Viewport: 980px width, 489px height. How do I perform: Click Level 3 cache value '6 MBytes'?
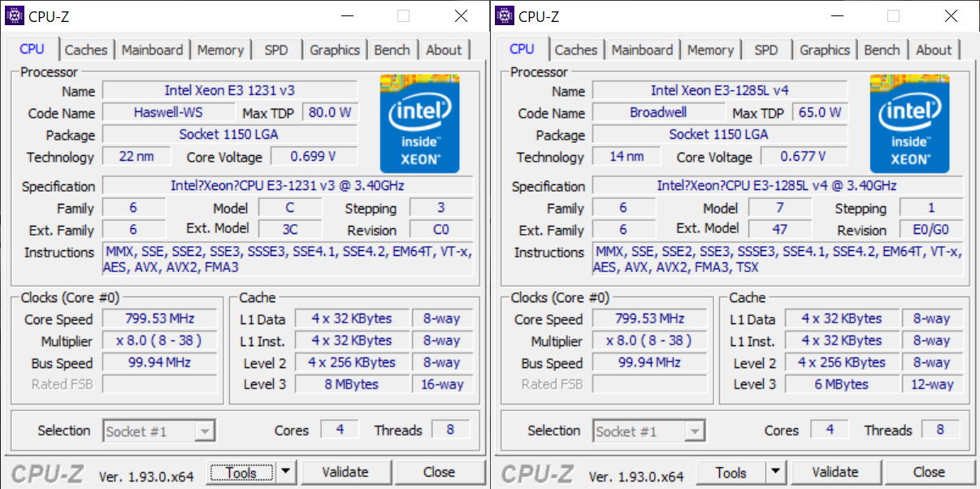coord(841,384)
